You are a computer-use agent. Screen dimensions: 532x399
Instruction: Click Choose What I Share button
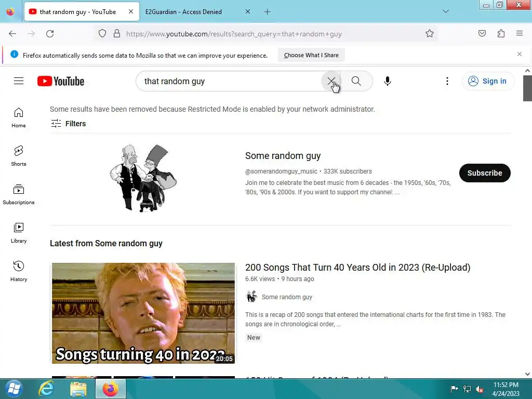click(x=311, y=55)
